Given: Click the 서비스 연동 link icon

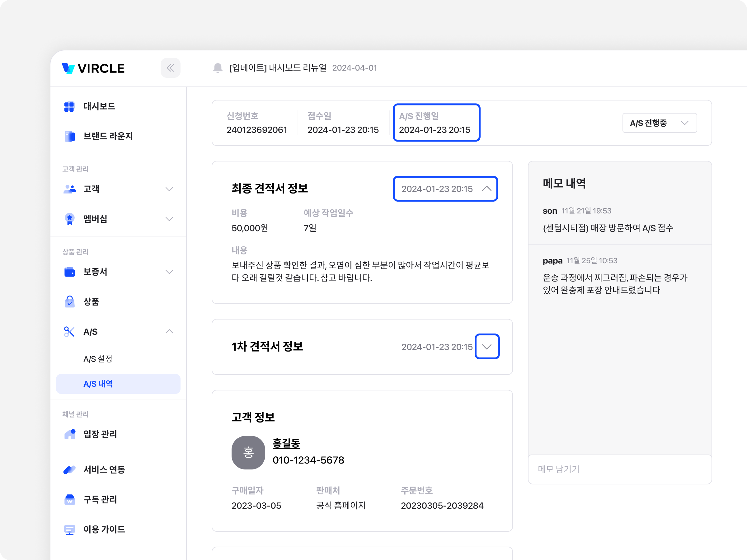Looking at the screenshot, I should [69, 469].
